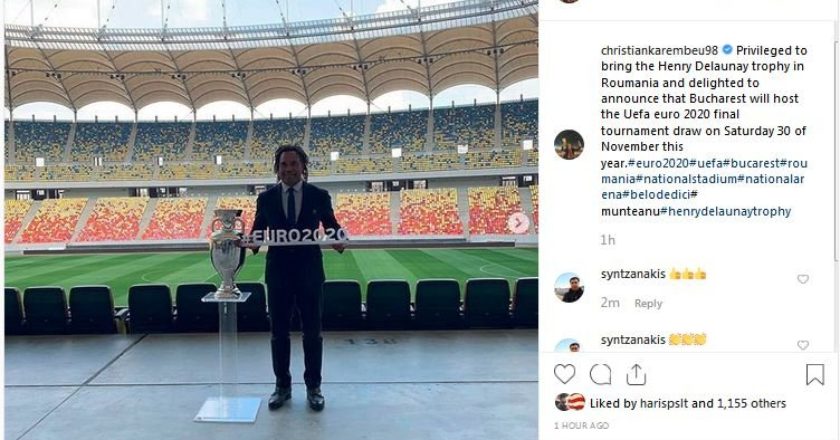Show list of 1,155 others likes

click(752, 403)
